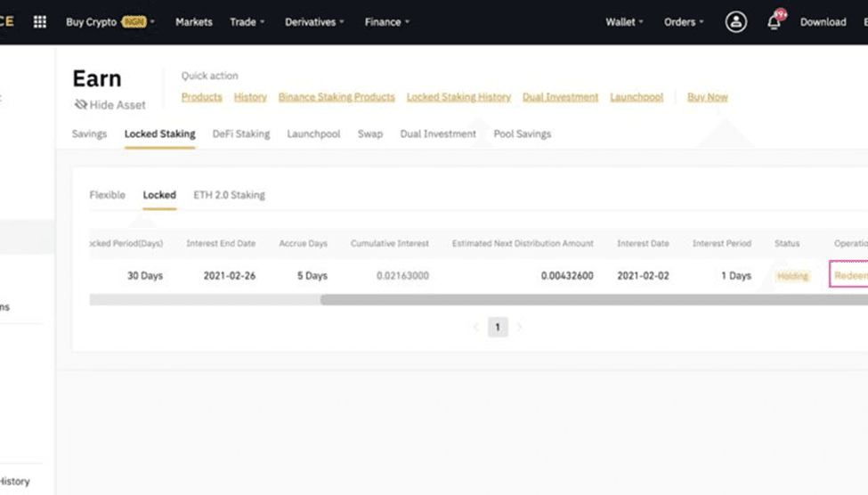Switch to Dual Investment tab
This screenshot has width=868, height=495.
coord(438,134)
